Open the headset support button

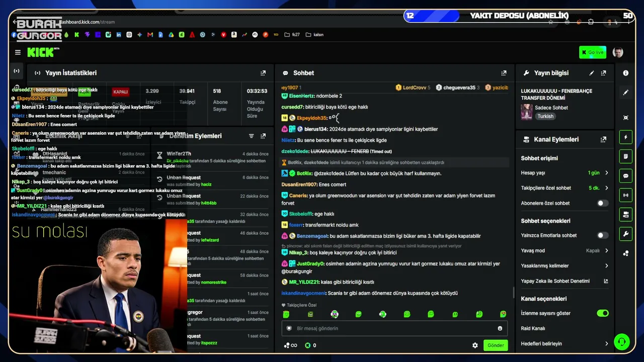(x=622, y=342)
